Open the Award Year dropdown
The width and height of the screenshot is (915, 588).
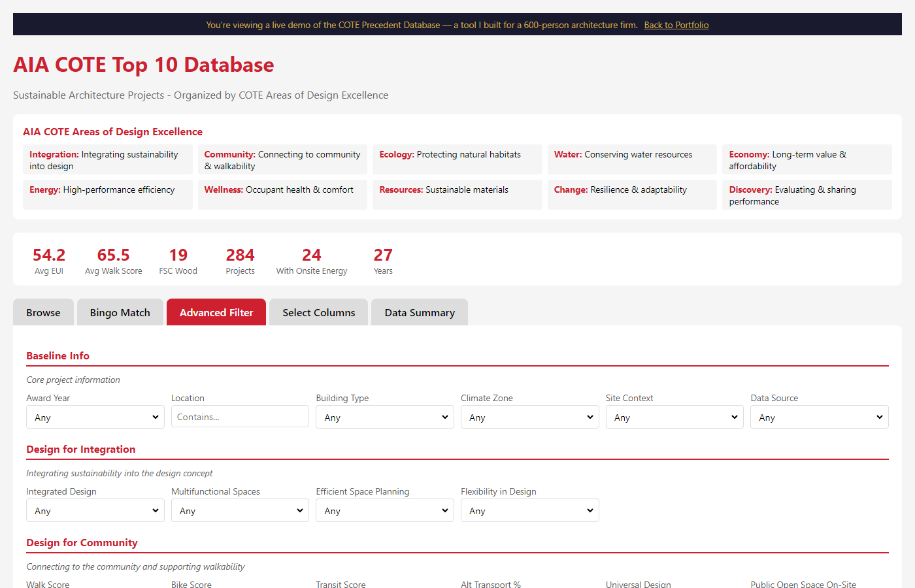(x=95, y=417)
